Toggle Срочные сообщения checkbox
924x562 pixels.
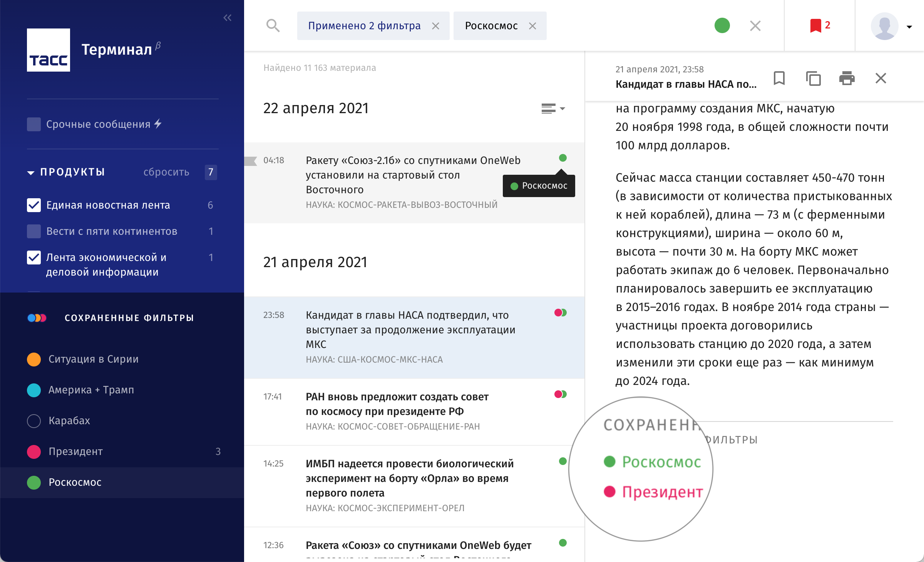click(34, 124)
